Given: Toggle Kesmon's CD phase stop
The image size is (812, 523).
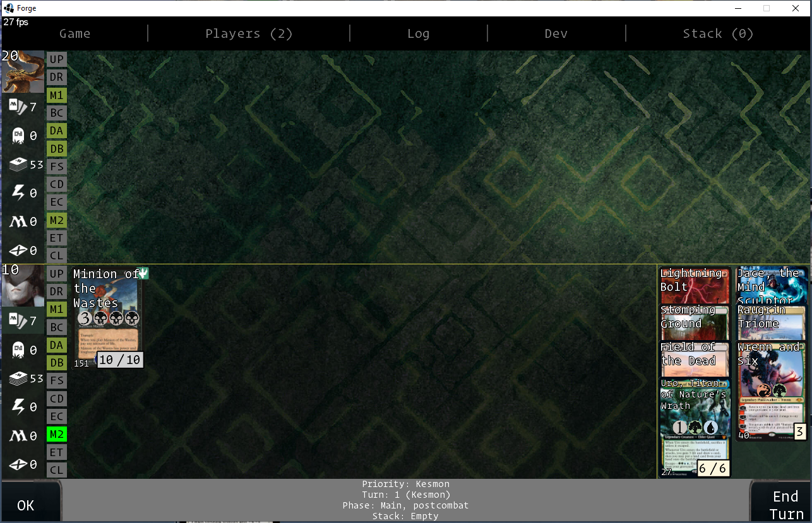Looking at the screenshot, I should pyautogui.click(x=57, y=399).
